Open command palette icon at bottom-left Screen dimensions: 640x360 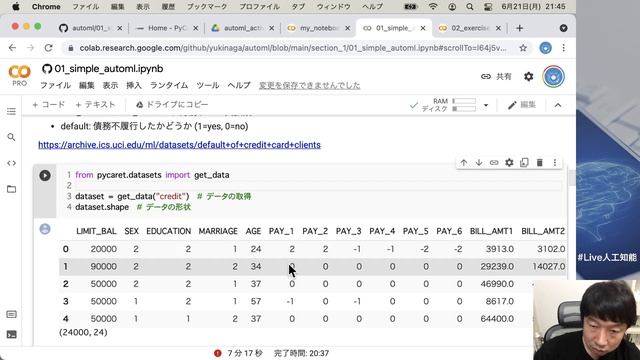pyautogui.click(x=11, y=314)
